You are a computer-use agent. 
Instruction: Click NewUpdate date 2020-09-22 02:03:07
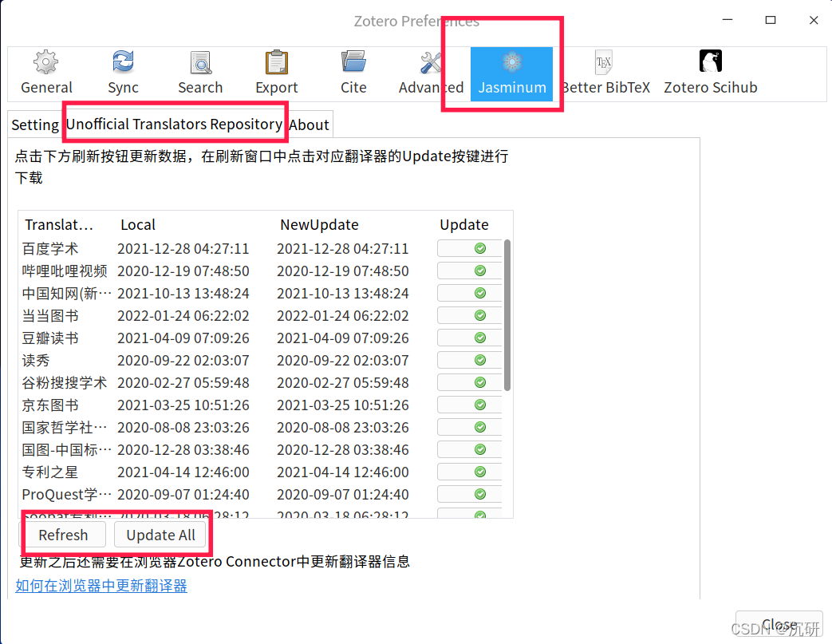click(x=343, y=360)
